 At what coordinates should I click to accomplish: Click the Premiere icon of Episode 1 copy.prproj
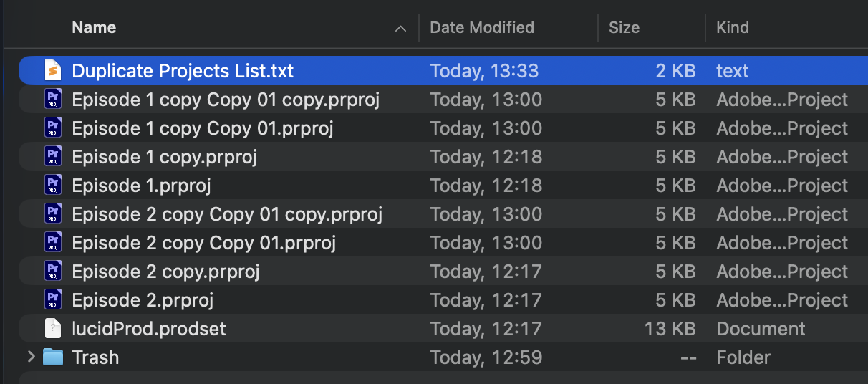pos(53,157)
